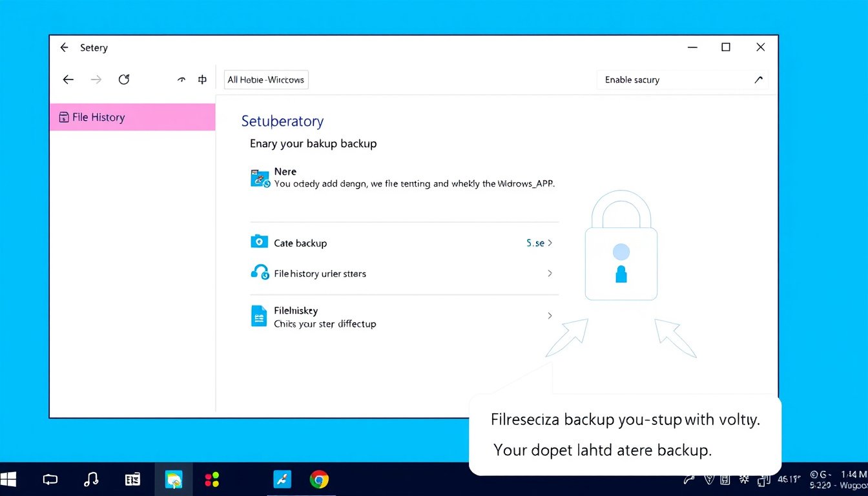868x496 pixels.
Task: Open File history urier stters entry
Action: (x=320, y=274)
